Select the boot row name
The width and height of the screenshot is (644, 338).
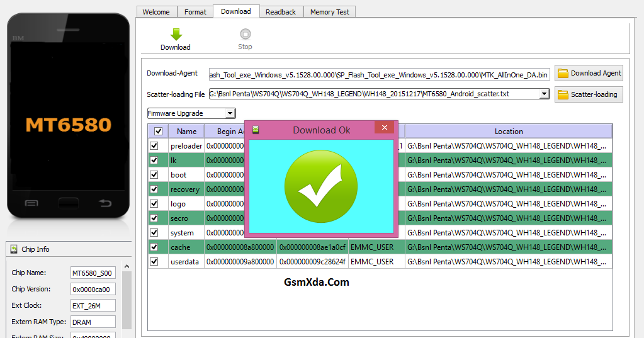(x=178, y=174)
